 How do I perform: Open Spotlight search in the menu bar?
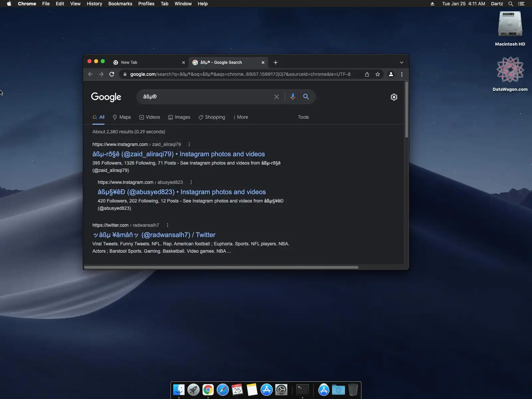pyautogui.click(x=511, y=4)
